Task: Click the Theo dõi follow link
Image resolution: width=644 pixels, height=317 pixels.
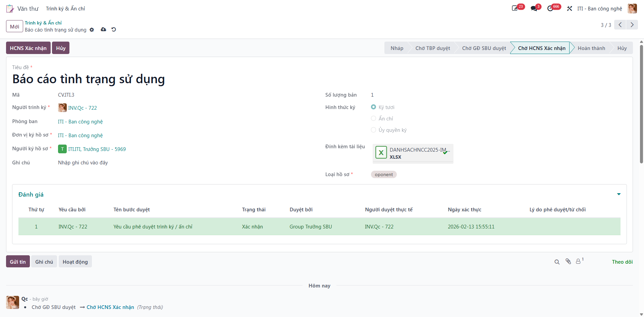Action: click(622, 262)
